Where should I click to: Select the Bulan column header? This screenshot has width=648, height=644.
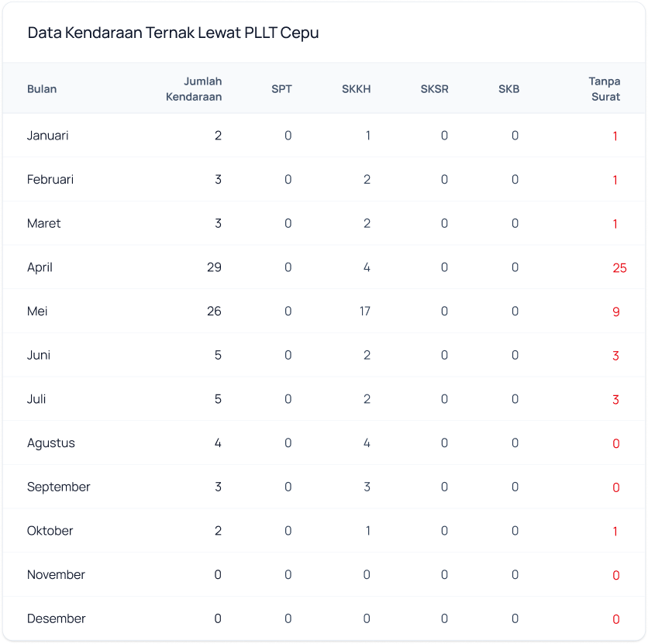pos(42,88)
